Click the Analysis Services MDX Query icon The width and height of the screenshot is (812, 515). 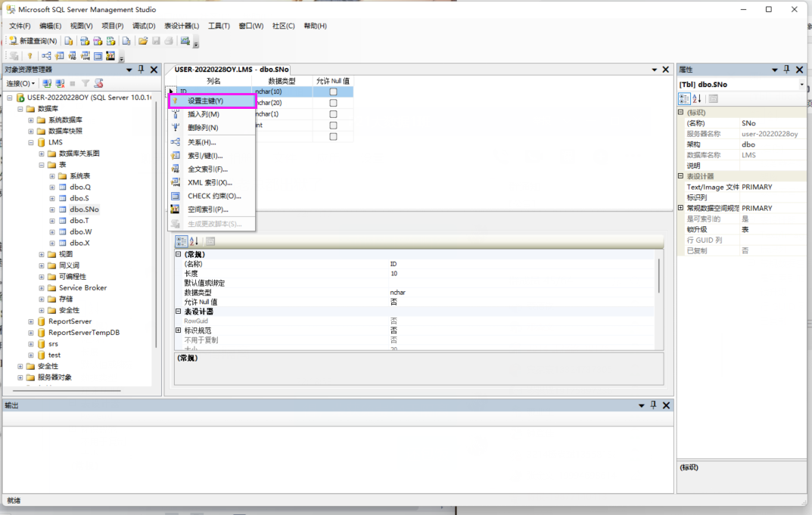(85, 41)
